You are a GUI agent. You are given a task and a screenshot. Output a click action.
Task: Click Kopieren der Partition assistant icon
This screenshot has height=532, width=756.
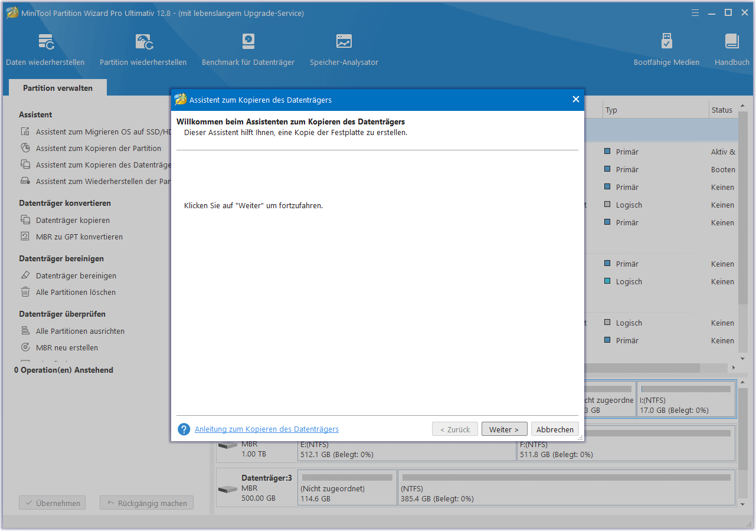click(x=25, y=149)
